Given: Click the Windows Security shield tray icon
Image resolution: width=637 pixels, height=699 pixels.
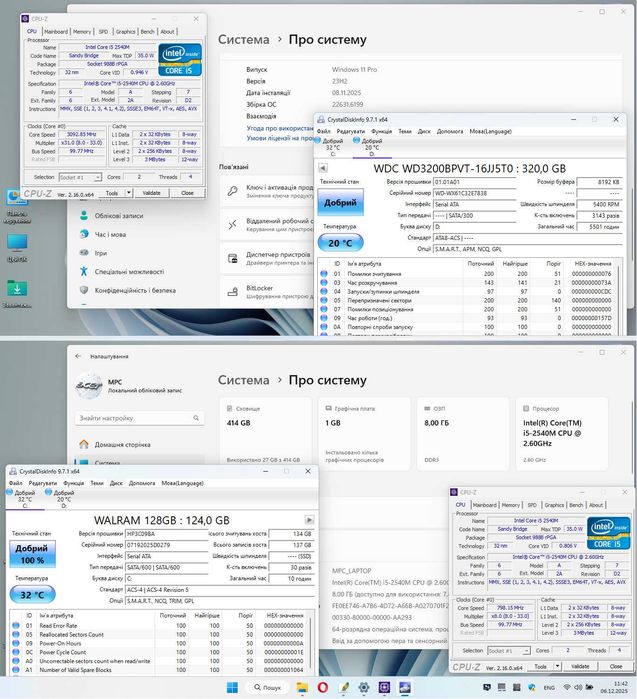Looking at the screenshot, I should pos(532,687).
